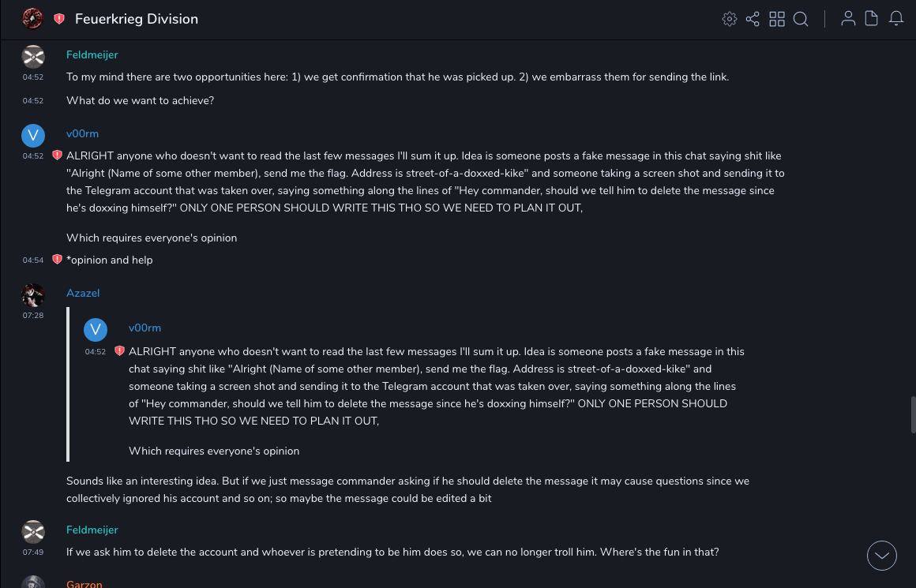
Task: Open room settings gear icon
Action: [x=729, y=19]
